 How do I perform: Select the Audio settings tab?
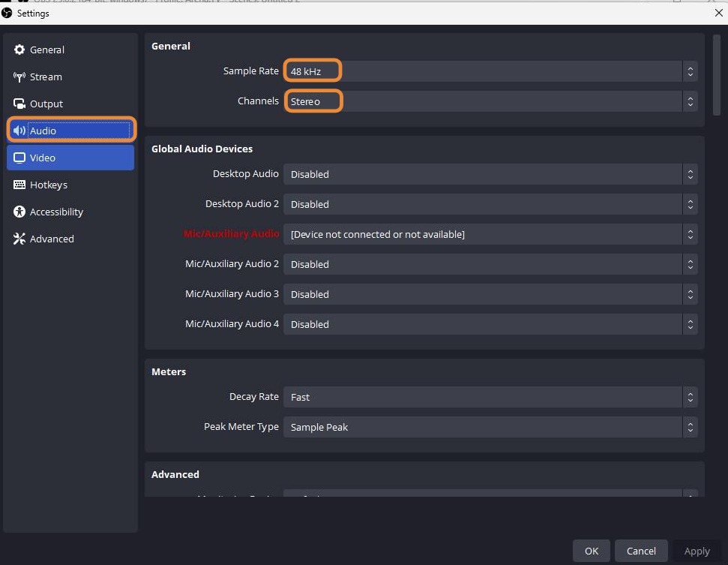pos(70,131)
